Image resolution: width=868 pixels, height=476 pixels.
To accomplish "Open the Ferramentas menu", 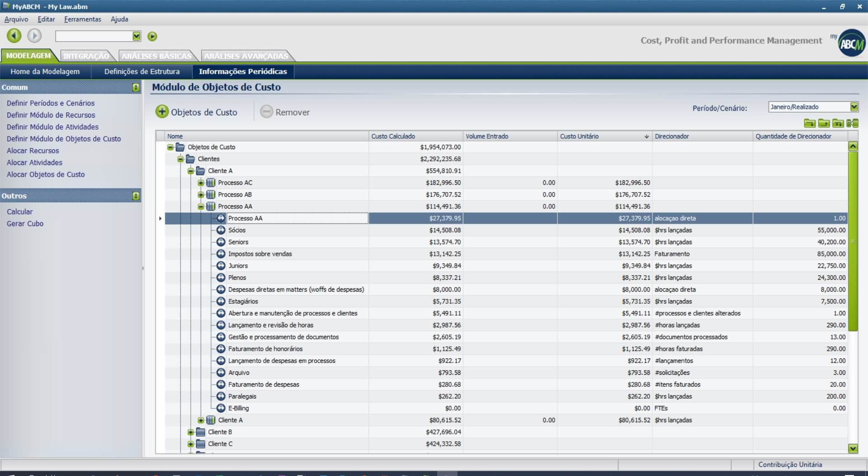I will (83, 19).
